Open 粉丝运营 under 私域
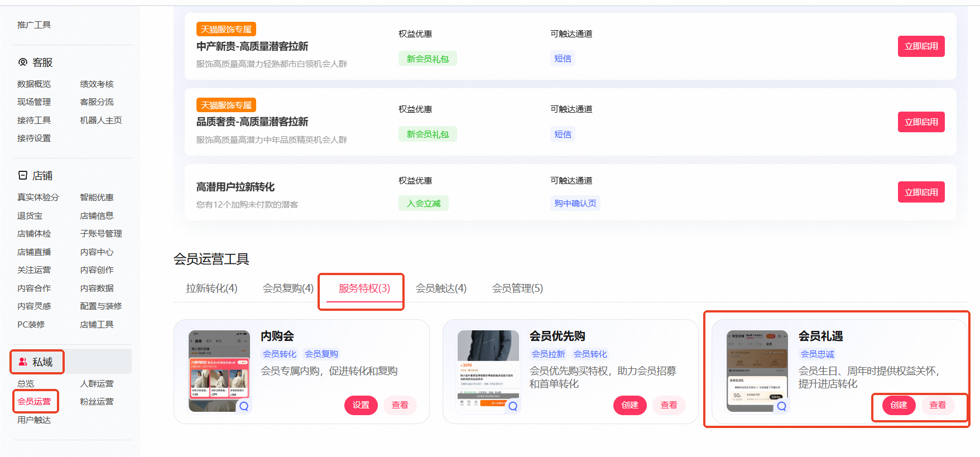 coord(97,402)
